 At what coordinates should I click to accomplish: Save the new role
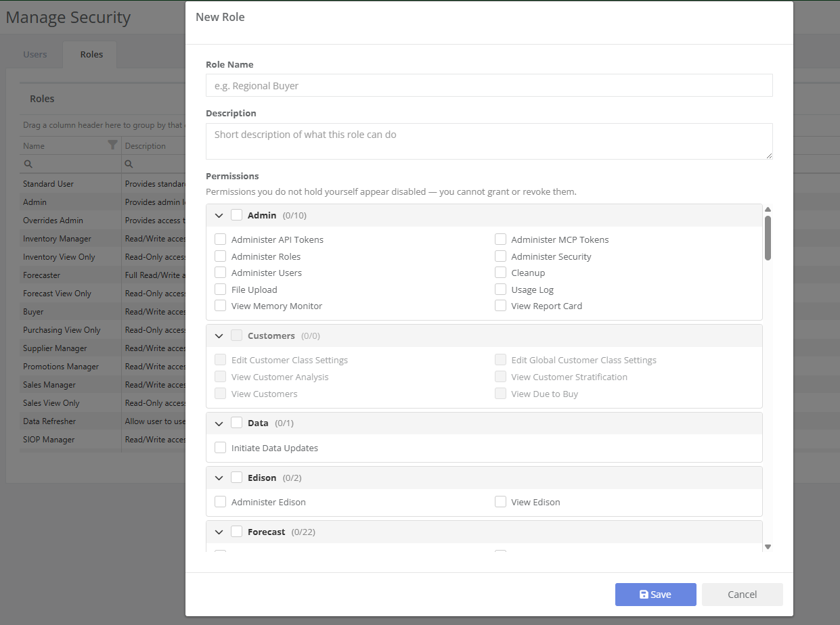[x=655, y=595]
